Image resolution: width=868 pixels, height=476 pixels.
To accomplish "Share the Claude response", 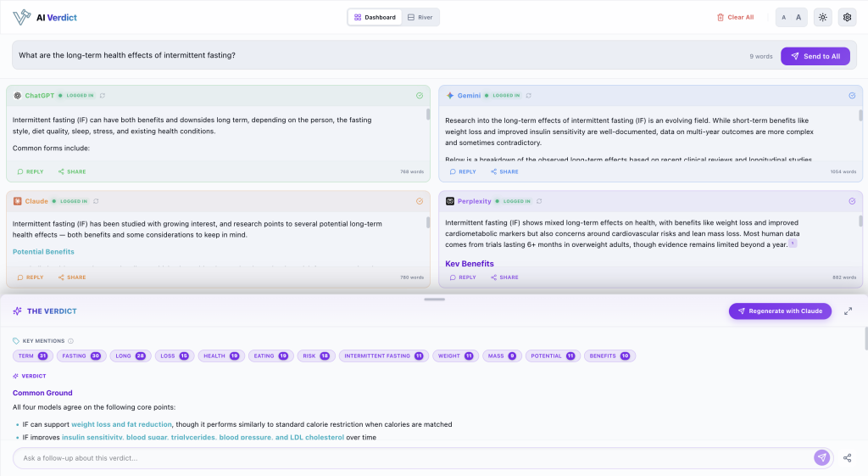I will (72, 277).
